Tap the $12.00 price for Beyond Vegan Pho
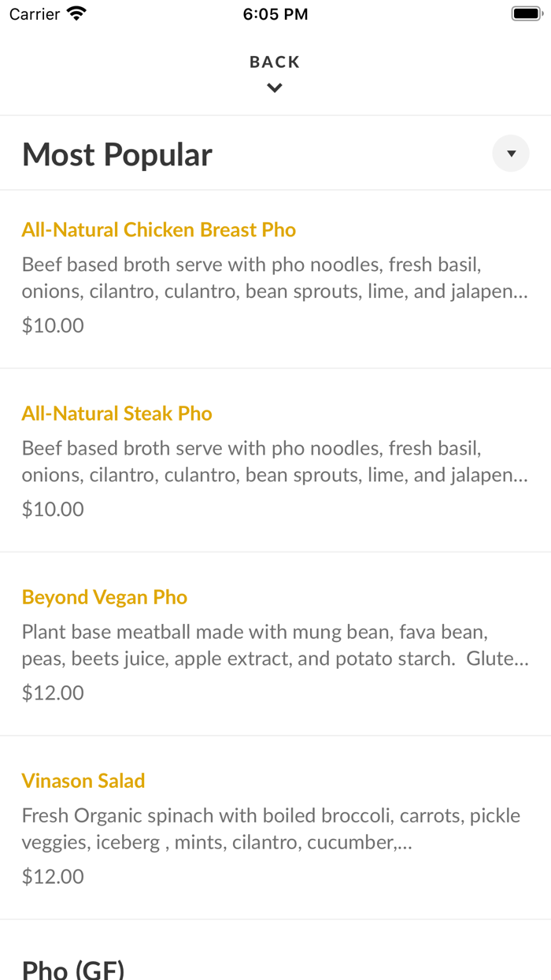 click(x=52, y=692)
